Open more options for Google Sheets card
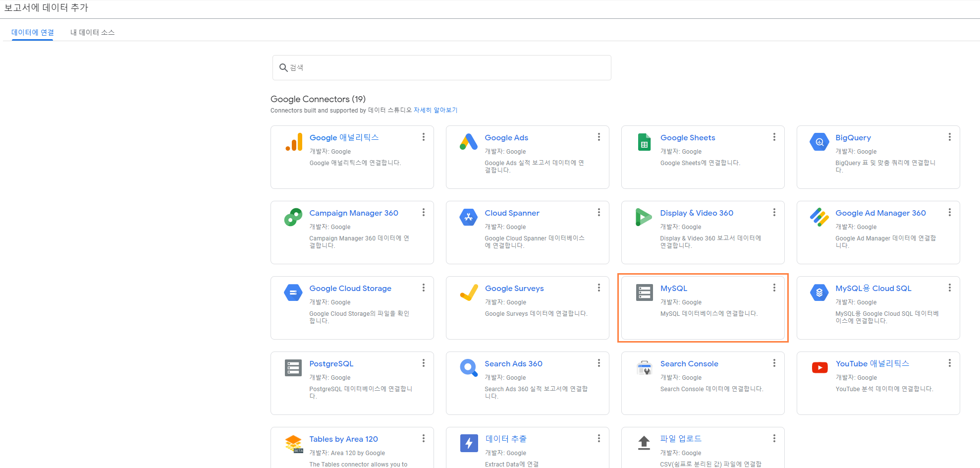The width and height of the screenshot is (980, 468). [774, 137]
